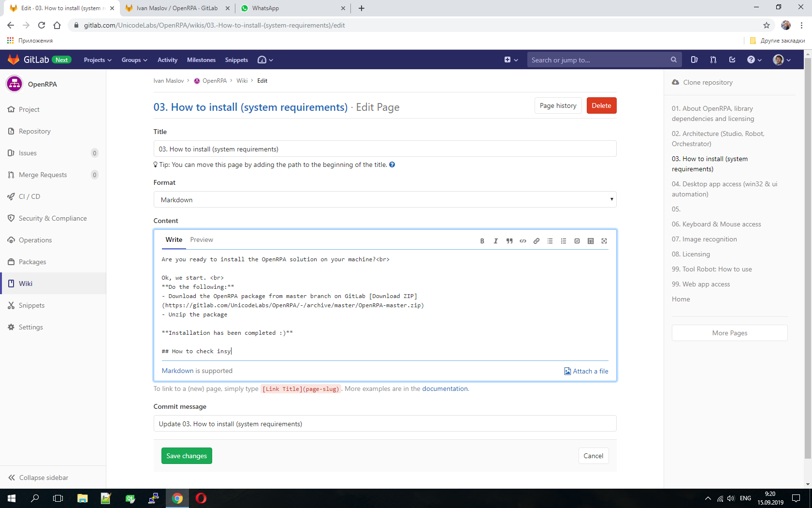Click More Pages button
The width and height of the screenshot is (812, 508).
point(729,333)
